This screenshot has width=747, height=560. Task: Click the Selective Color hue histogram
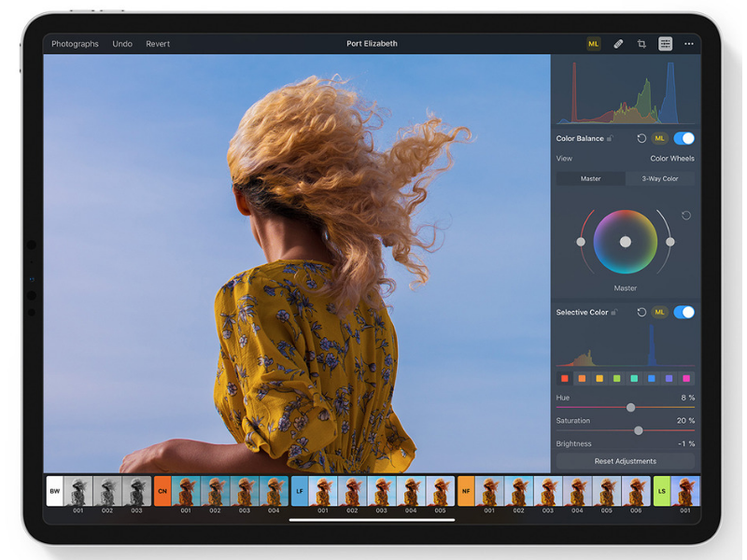tap(625, 344)
